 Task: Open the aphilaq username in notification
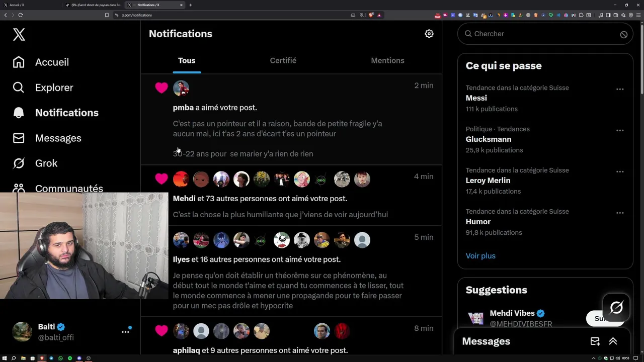[x=186, y=350]
